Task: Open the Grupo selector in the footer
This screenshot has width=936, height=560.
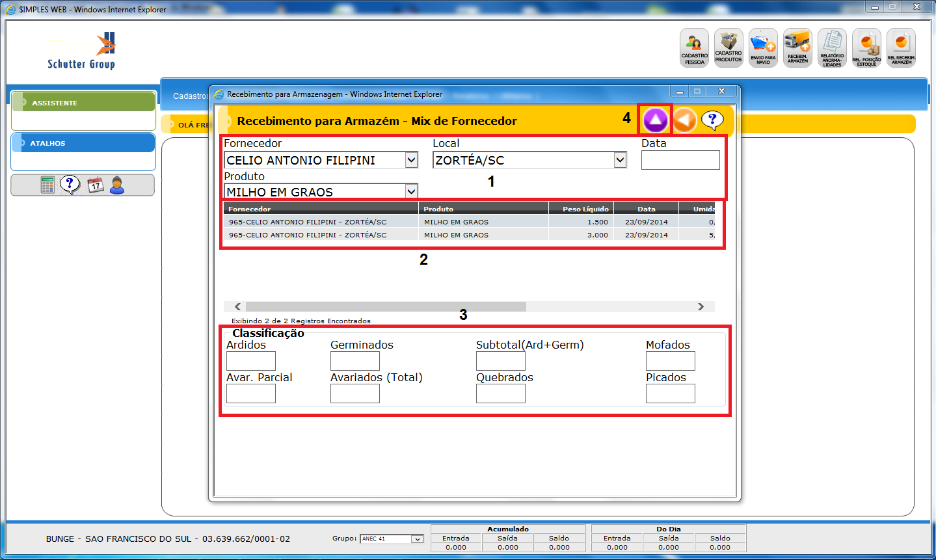Action: (x=417, y=539)
